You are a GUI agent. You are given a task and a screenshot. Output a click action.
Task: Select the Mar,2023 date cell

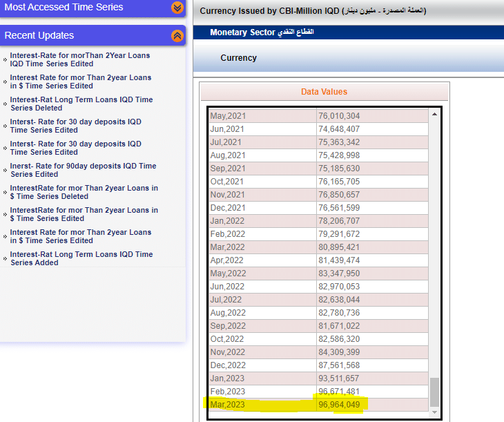(227, 404)
